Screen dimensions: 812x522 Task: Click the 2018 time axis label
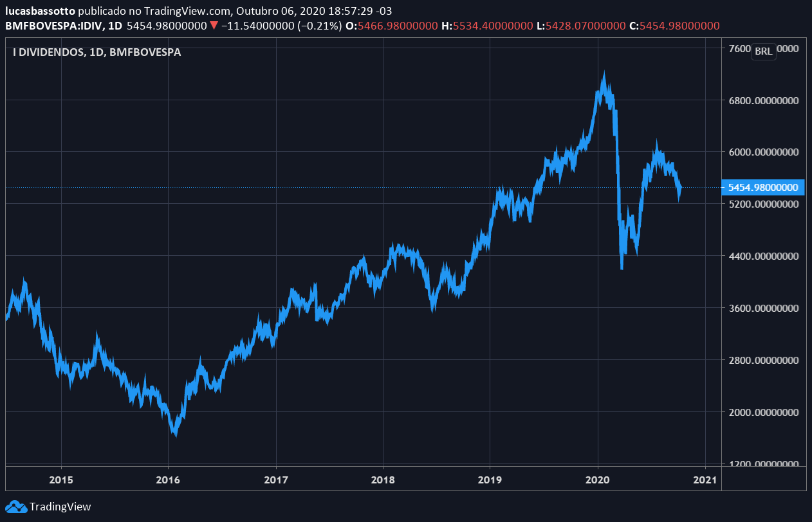tap(383, 480)
